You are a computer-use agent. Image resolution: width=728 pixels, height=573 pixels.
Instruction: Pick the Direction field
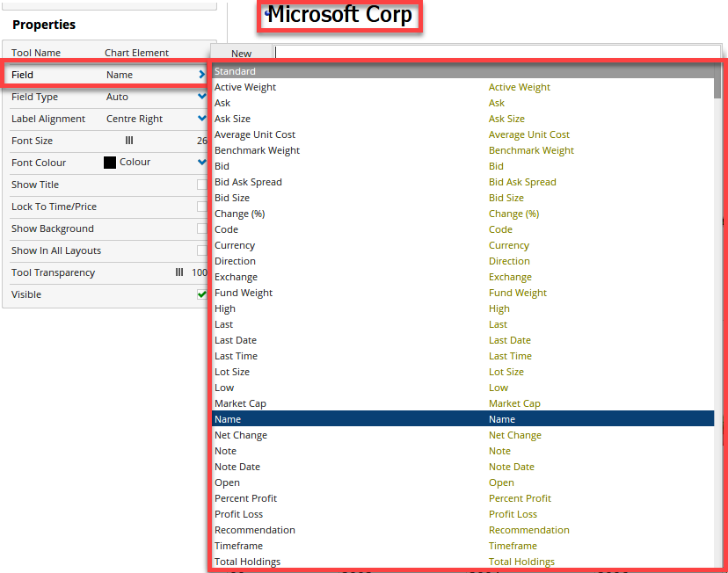click(462, 261)
